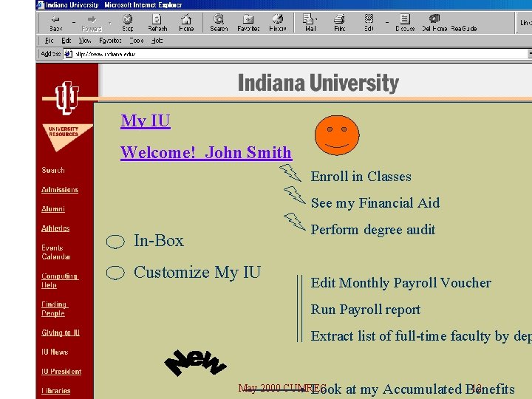Click the Forward arrow toolbar icon
The height and width of the screenshot is (399, 532).
(x=92, y=19)
